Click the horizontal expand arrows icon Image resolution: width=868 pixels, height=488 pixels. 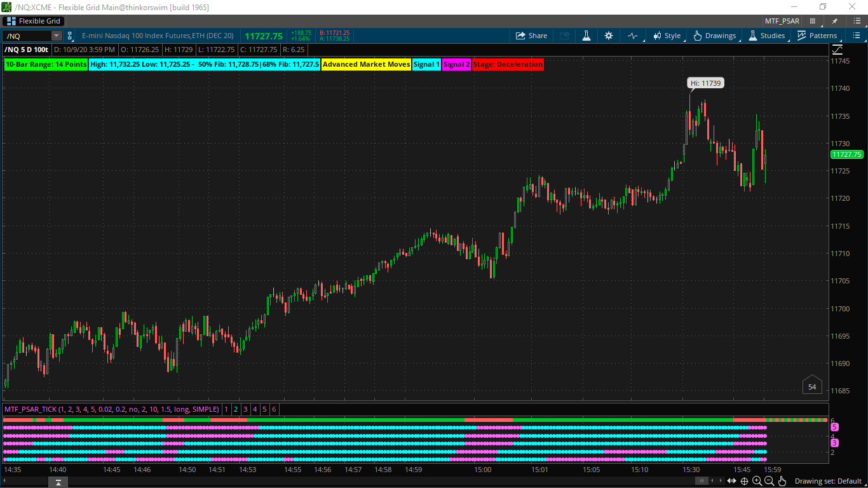(x=732, y=481)
